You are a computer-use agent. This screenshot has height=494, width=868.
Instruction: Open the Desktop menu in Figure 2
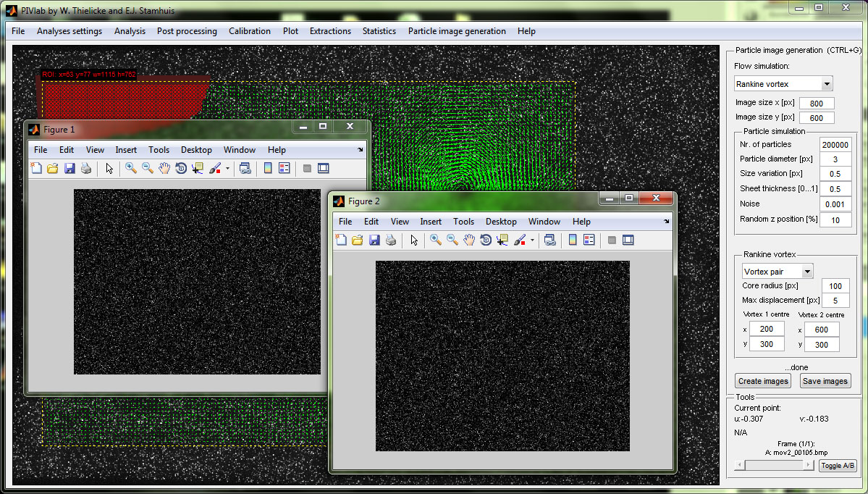(500, 222)
